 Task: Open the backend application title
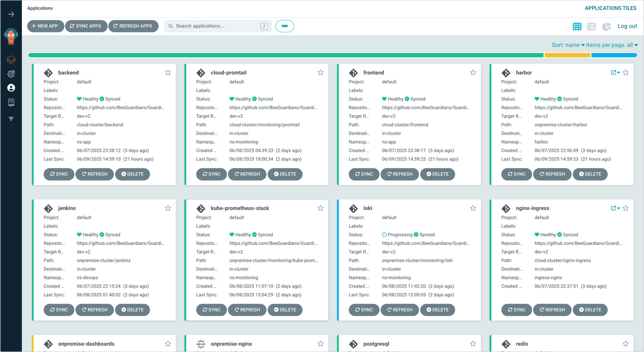click(x=68, y=73)
